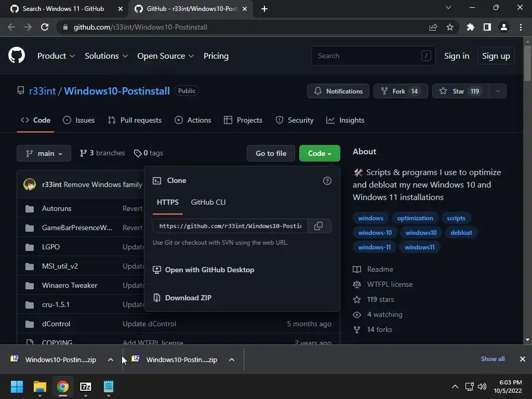This screenshot has height=399, width=532.
Task: Expand second download item options chevron
Action: [232, 360]
